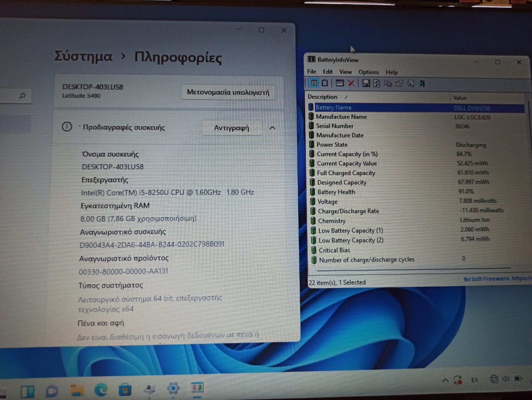The width and height of the screenshot is (532, 400).
Task: Select the Charge/Discharge Rate row
Action: pos(419,211)
